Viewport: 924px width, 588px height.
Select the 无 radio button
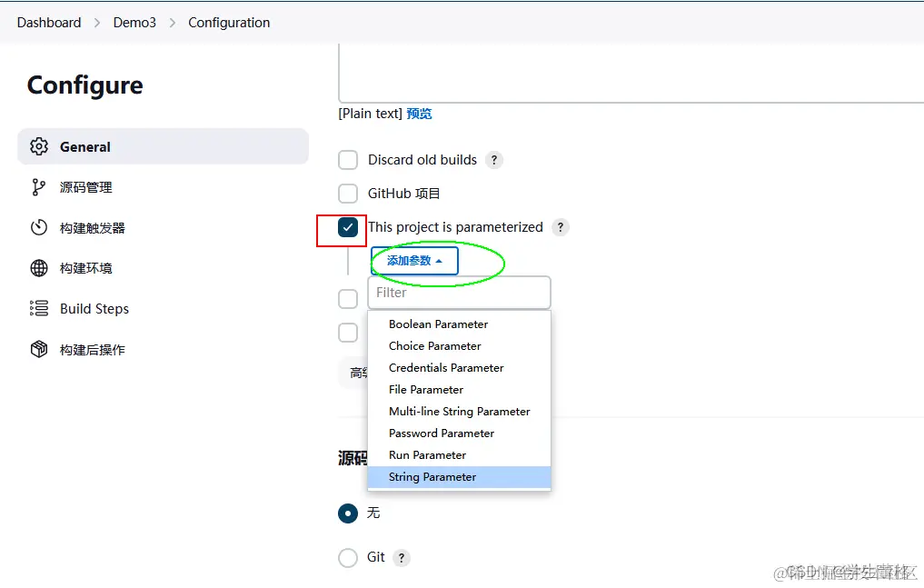[x=348, y=513]
